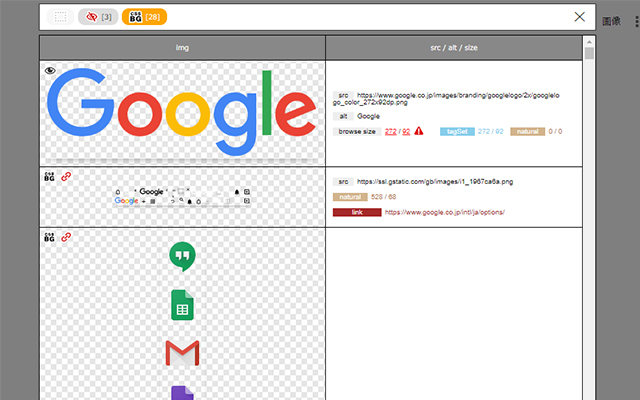640x400 pixels.
Task: Click the Gmail envelope icon
Action: (182, 353)
